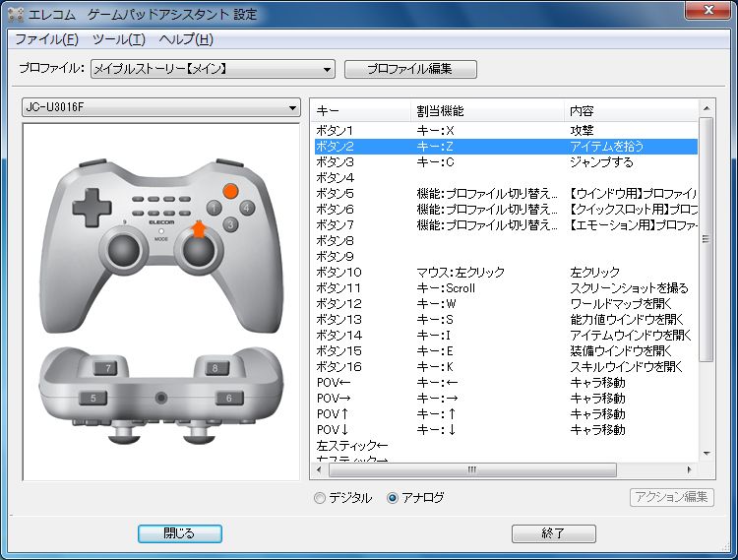
Task: Click the D-pad cross on the gamepad
Action: (92, 208)
